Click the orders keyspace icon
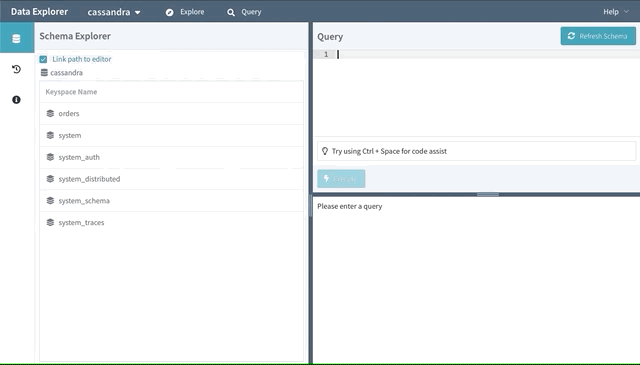The height and width of the screenshot is (365, 640). point(50,114)
